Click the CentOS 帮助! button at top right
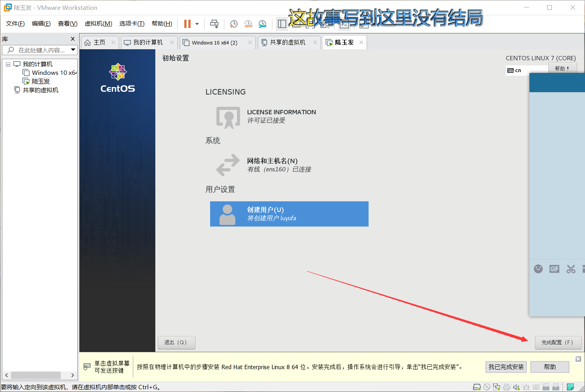This screenshot has width=585, height=392. coord(563,68)
